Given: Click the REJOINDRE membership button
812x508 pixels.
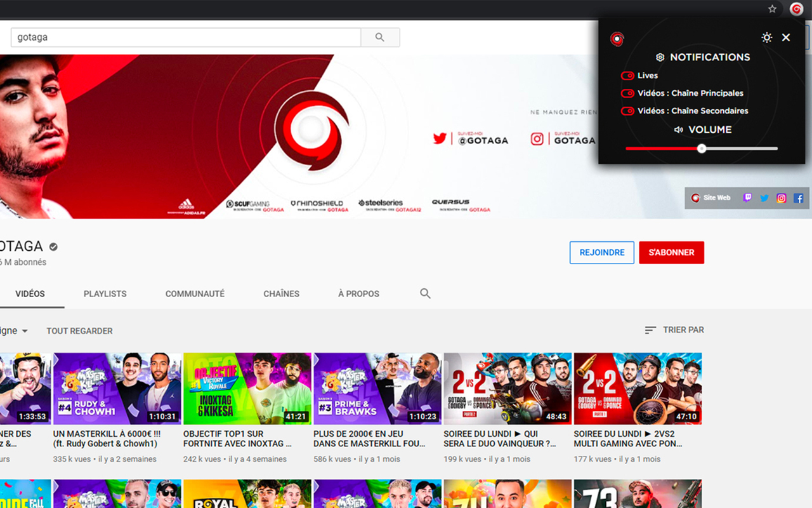Looking at the screenshot, I should (601, 252).
